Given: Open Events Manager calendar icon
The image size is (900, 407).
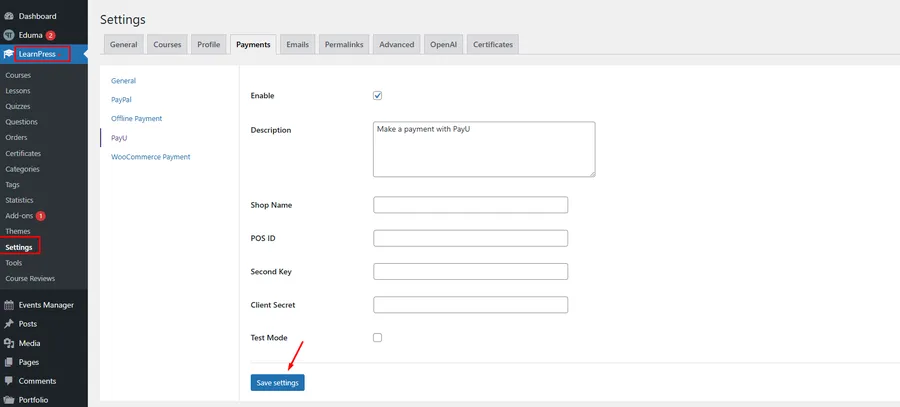Looking at the screenshot, I should coord(9,305).
